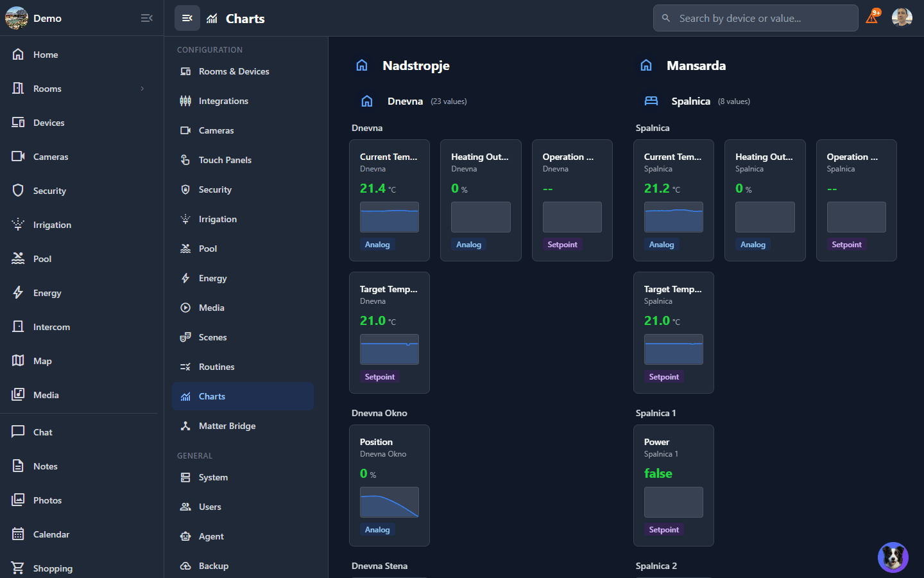Select the Routines icon

185,366
